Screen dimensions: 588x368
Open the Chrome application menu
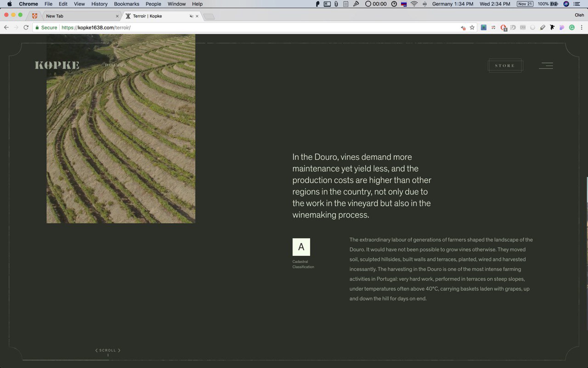pyautogui.click(x=28, y=4)
